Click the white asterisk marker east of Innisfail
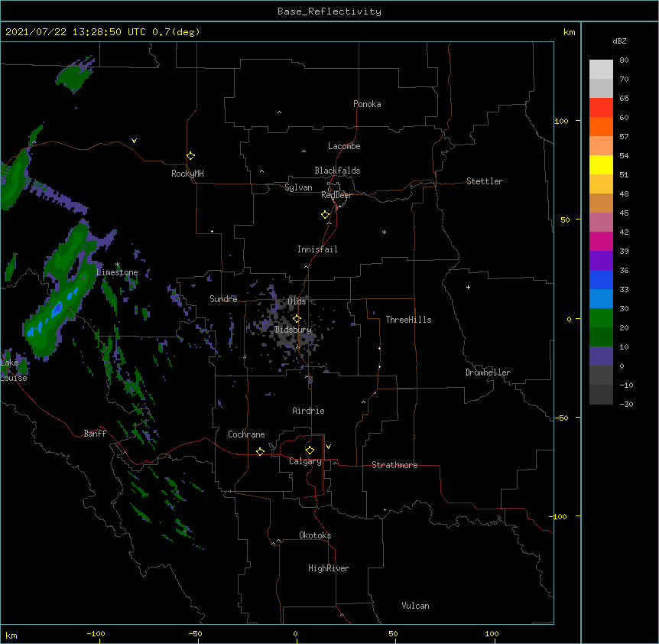This screenshot has width=659, height=644. coord(384,232)
